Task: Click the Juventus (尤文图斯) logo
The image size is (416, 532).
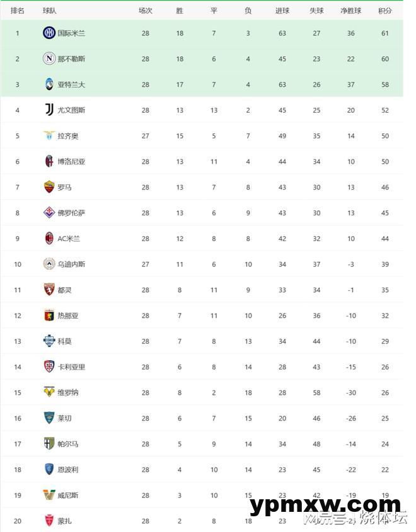Action: click(49, 110)
